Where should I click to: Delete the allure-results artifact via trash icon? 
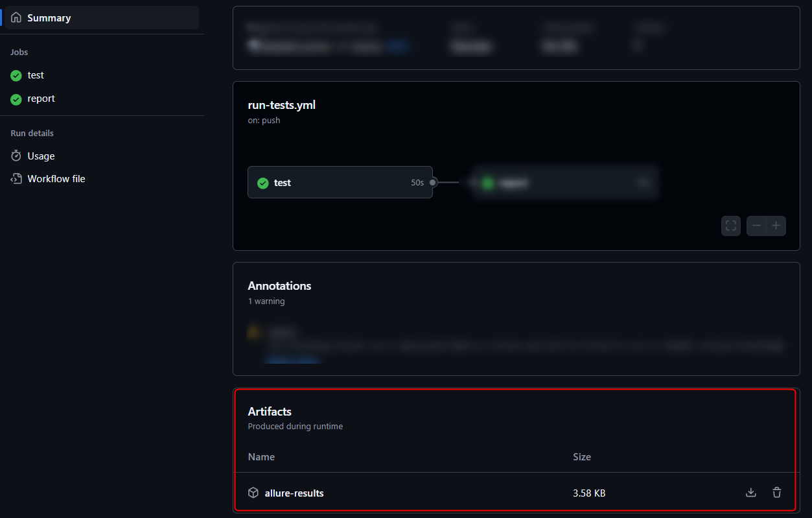click(x=777, y=493)
